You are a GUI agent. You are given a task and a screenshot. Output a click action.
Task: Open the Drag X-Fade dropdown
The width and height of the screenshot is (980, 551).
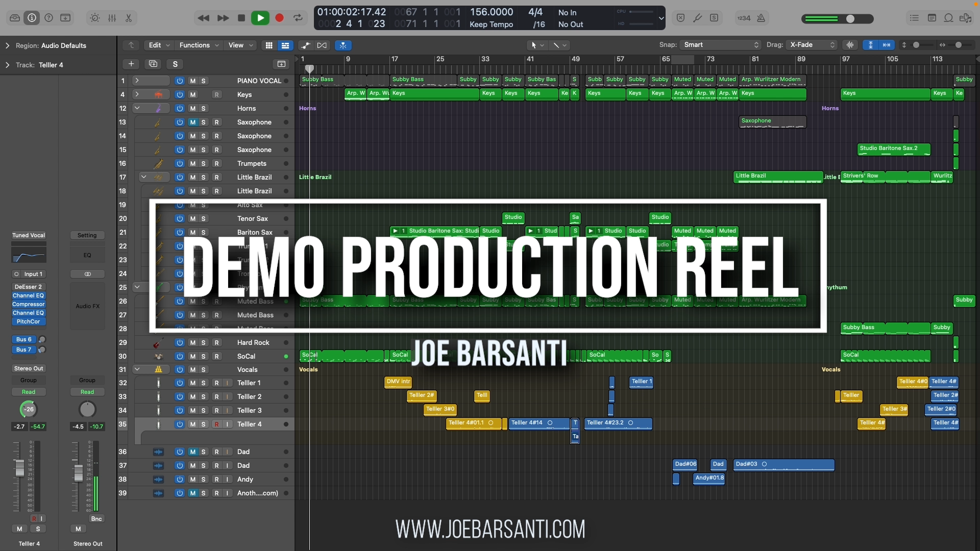[x=812, y=45]
